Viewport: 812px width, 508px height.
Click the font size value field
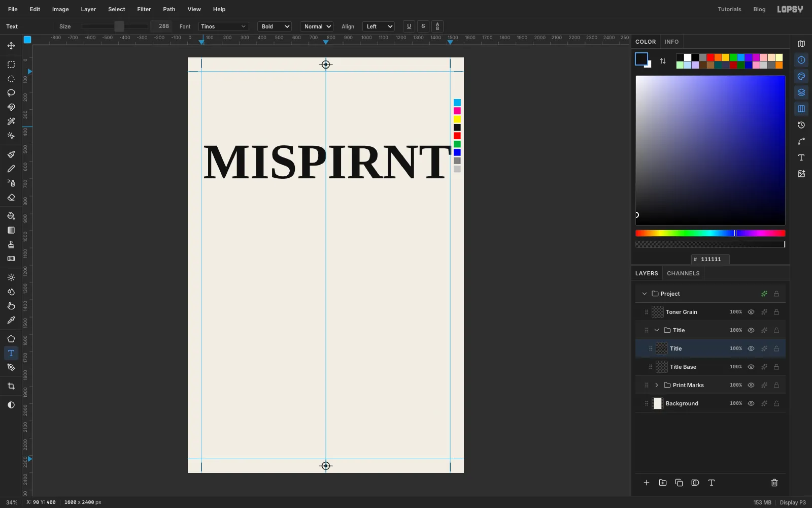click(161, 26)
